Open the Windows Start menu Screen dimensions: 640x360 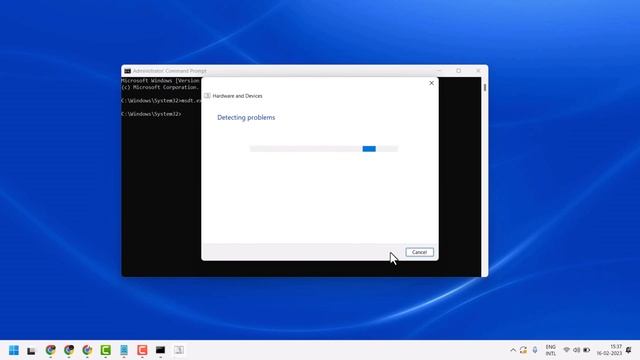click(x=13, y=350)
